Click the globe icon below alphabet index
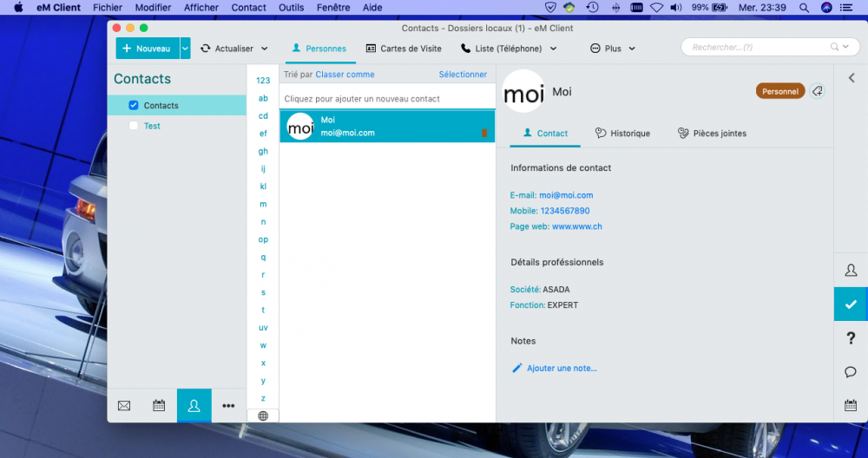Image resolution: width=868 pixels, height=458 pixels. point(263,415)
